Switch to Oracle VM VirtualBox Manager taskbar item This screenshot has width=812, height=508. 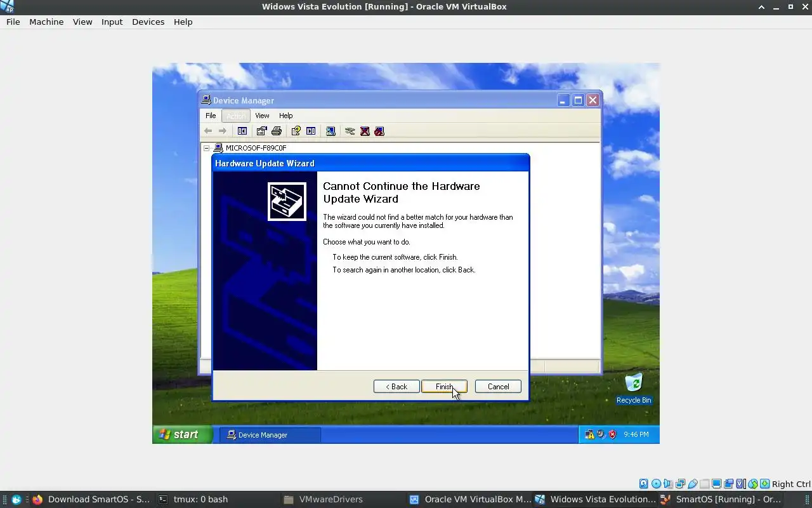[470, 499]
